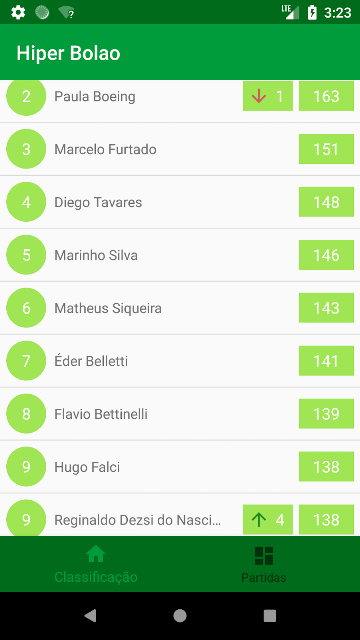Tap the rank 3 circle badge

(x=26, y=149)
